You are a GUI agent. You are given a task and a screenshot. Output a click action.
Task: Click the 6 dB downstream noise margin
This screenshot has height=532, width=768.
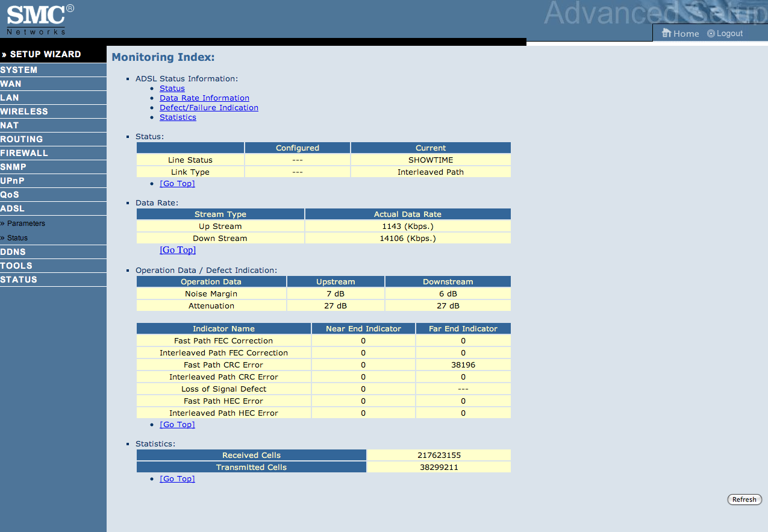click(448, 294)
